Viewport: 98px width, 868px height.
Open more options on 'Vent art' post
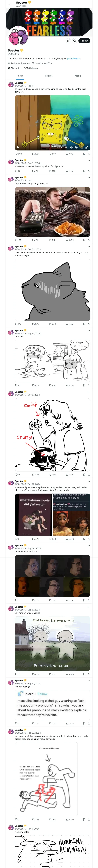point(89,331)
